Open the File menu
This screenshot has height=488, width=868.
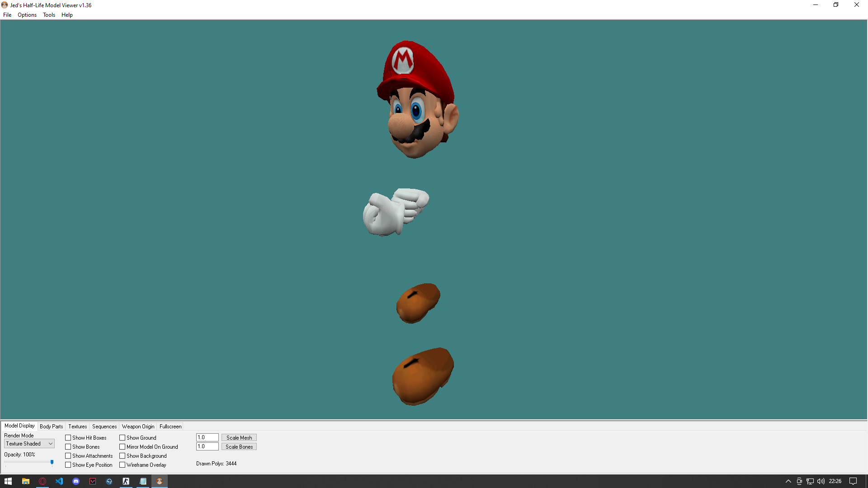tap(7, 15)
